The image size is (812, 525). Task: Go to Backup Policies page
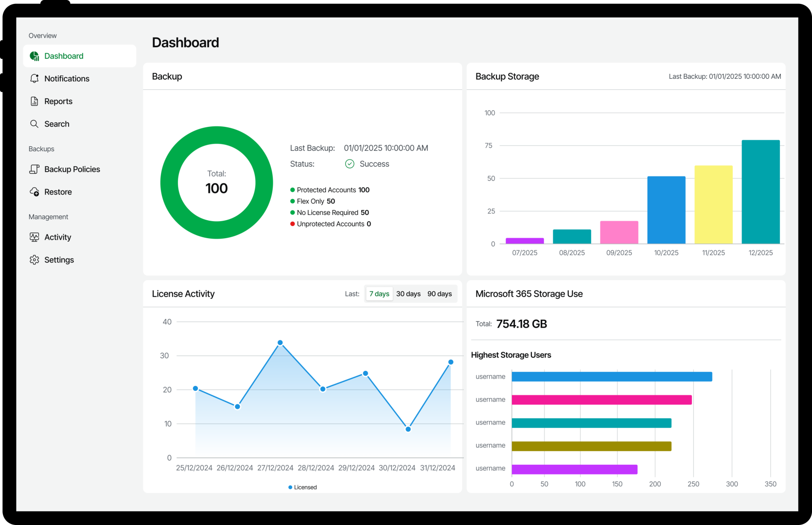(x=72, y=169)
